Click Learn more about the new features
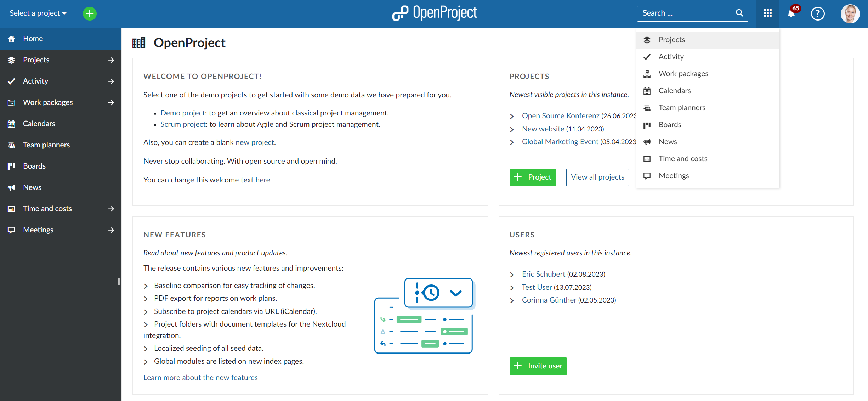Image resolution: width=868 pixels, height=401 pixels. [200, 378]
